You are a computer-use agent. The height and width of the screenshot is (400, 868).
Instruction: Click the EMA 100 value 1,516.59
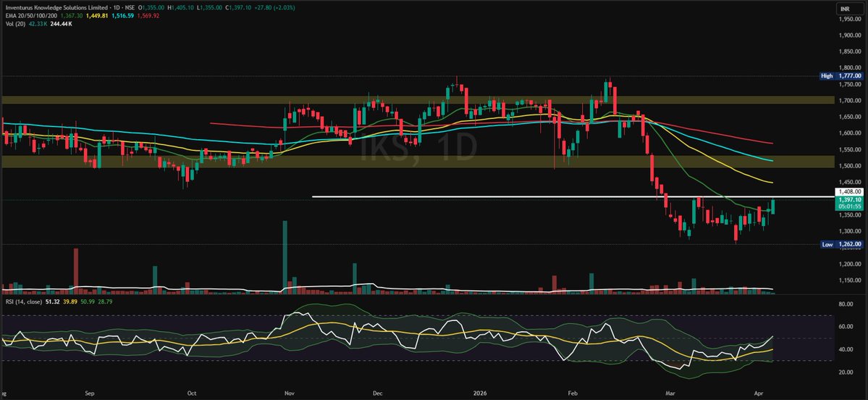(x=123, y=16)
